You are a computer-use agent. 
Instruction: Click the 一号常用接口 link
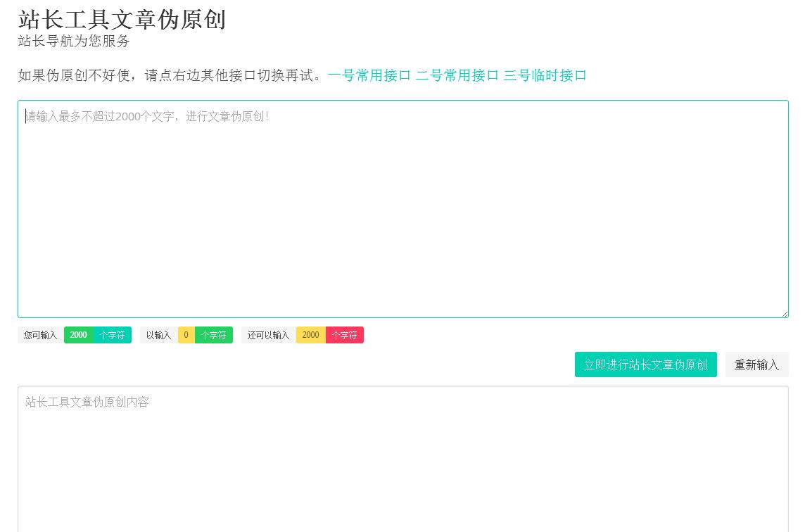click(x=369, y=76)
